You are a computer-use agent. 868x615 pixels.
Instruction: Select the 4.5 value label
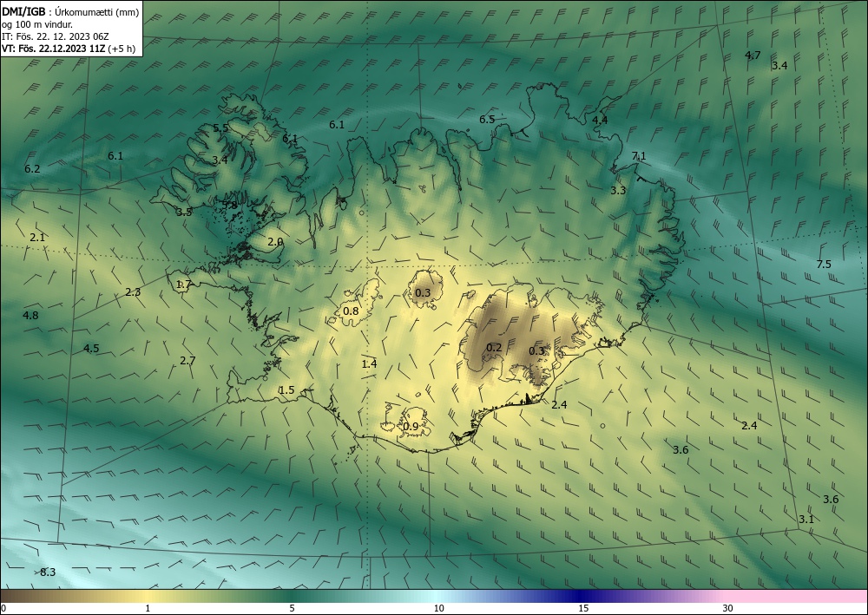[x=91, y=349]
